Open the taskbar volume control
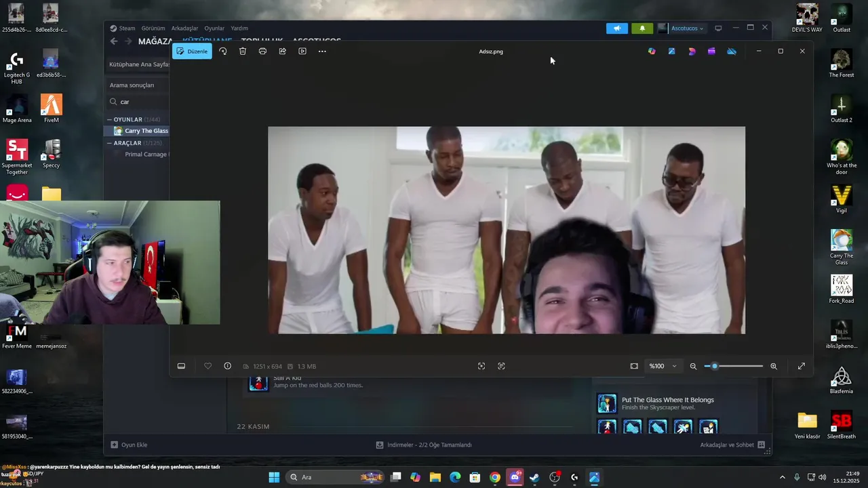The image size is (868, 488). [823, 477]
